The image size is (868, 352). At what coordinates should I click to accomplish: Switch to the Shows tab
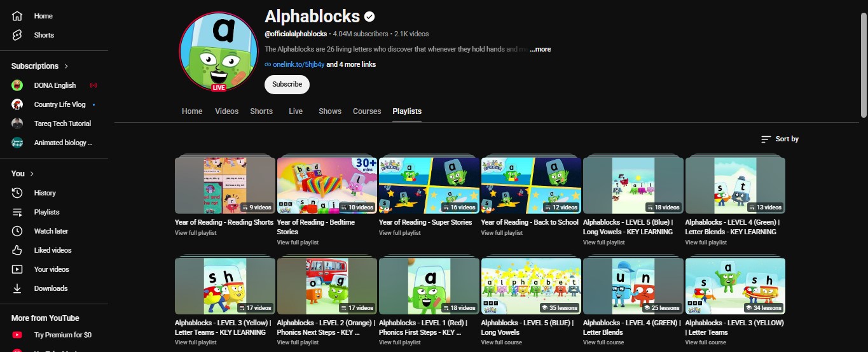(x=330, y=111)
